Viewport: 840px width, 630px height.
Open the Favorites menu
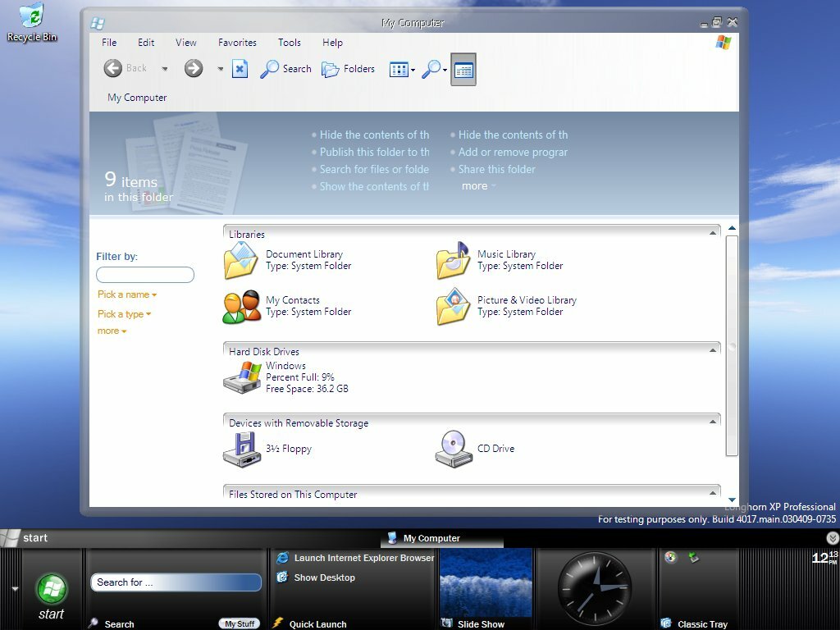[237, 43]
